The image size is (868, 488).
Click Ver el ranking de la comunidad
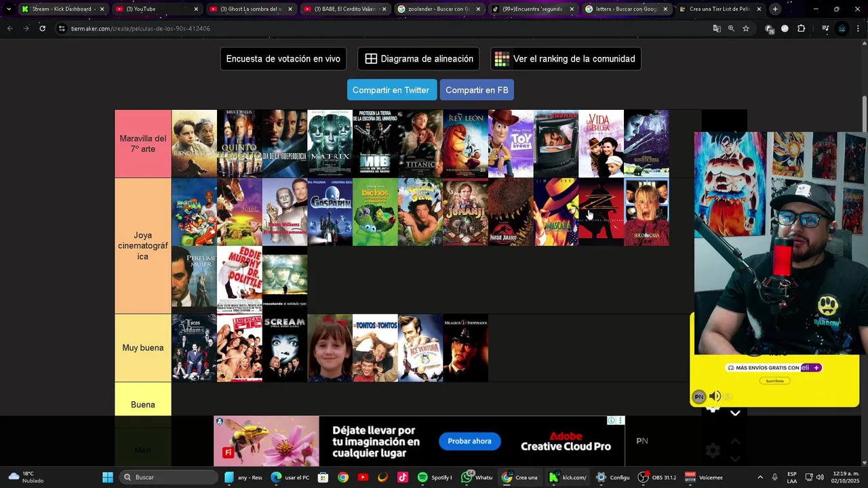pyautogui.click(x=566, y=59)
